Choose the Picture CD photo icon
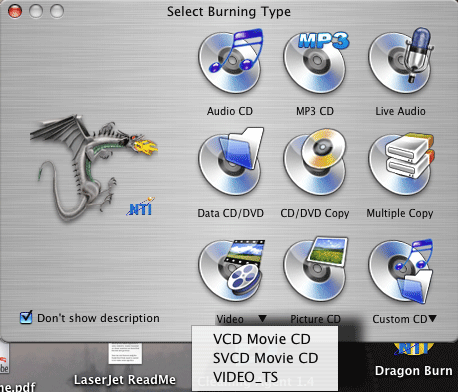The height and width of the screenshot is (392, 458). tap(316, 269)
